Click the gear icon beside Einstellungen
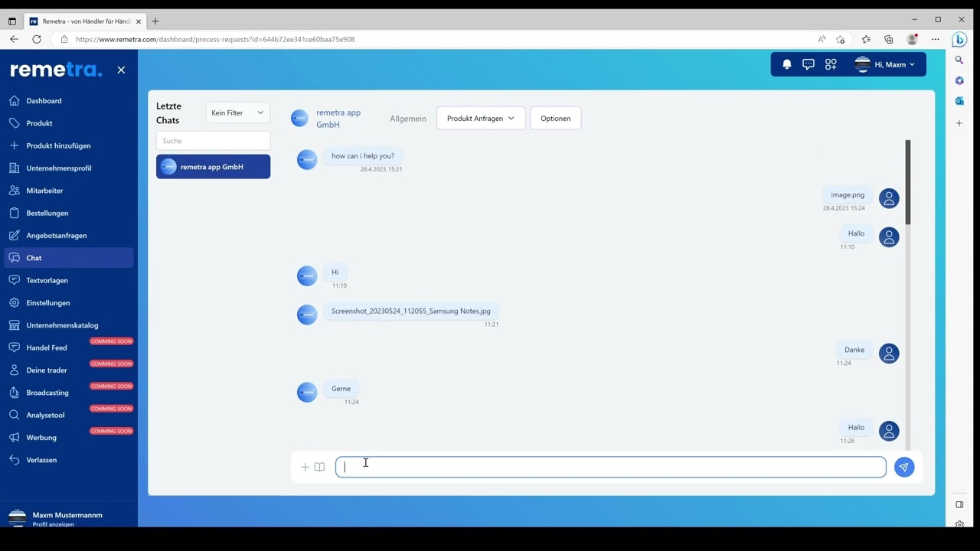The width and height of the screenshot is (980, 551). (x=14, y=302)
